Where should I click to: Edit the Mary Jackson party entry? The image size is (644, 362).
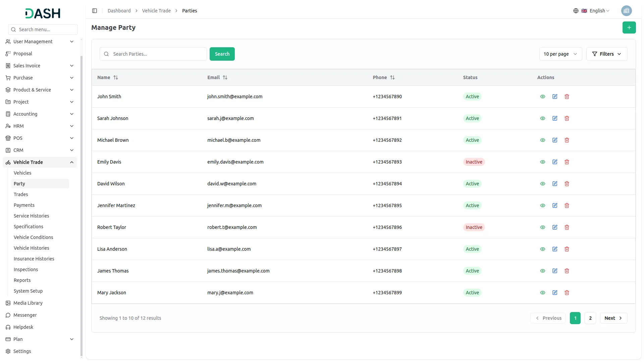click(x=555, y=293)
